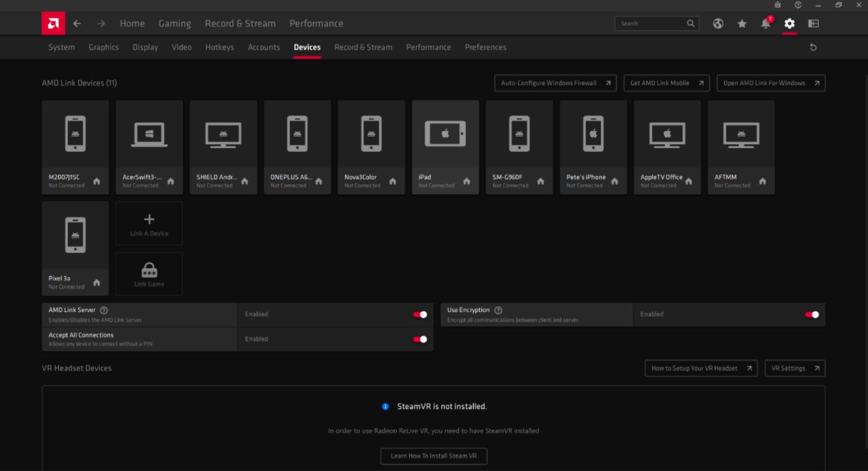The height and width of the screenshot is (471, 868).
Task: Open Performance settings sub-tab
Action: [429, 47]
